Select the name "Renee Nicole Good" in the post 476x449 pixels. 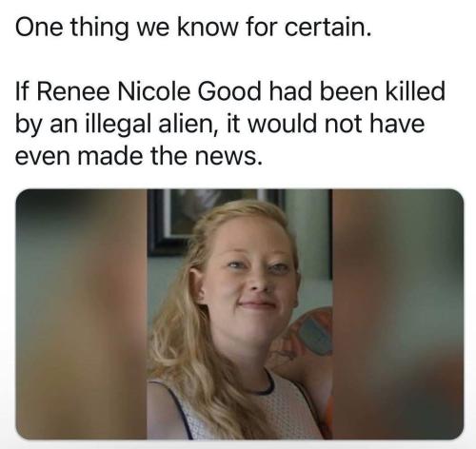[x=149, y=91]
